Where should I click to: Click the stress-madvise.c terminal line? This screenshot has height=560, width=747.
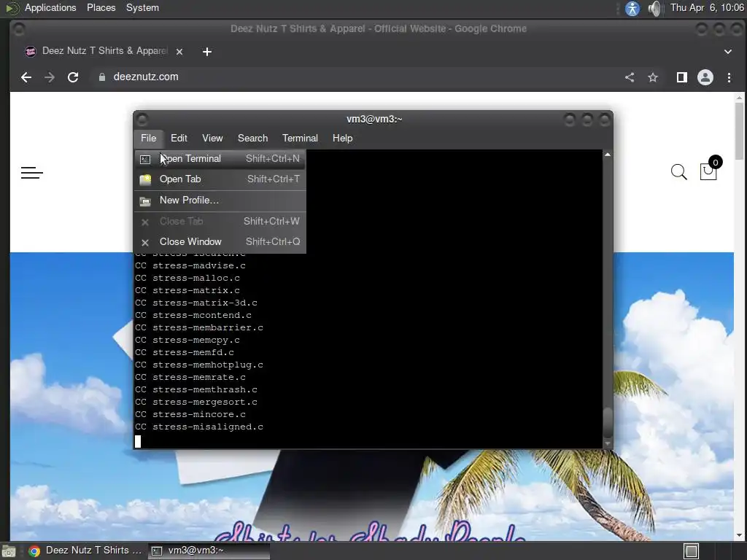190,265
